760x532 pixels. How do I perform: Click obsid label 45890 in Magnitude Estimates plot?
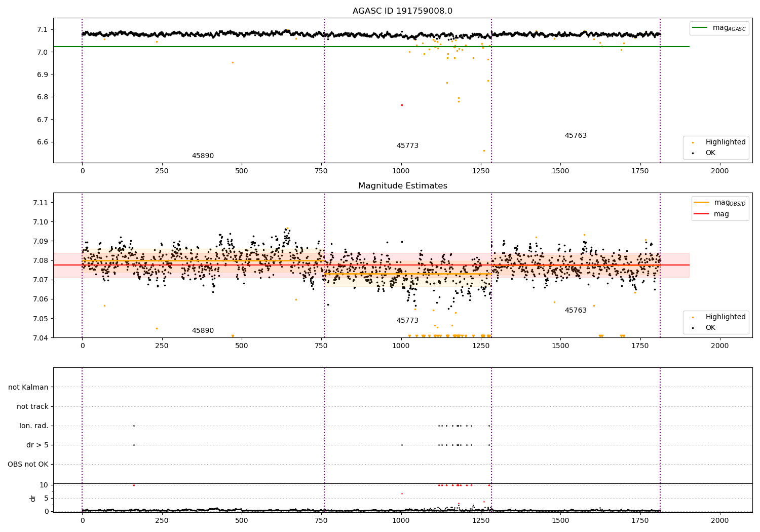(203, 331)
